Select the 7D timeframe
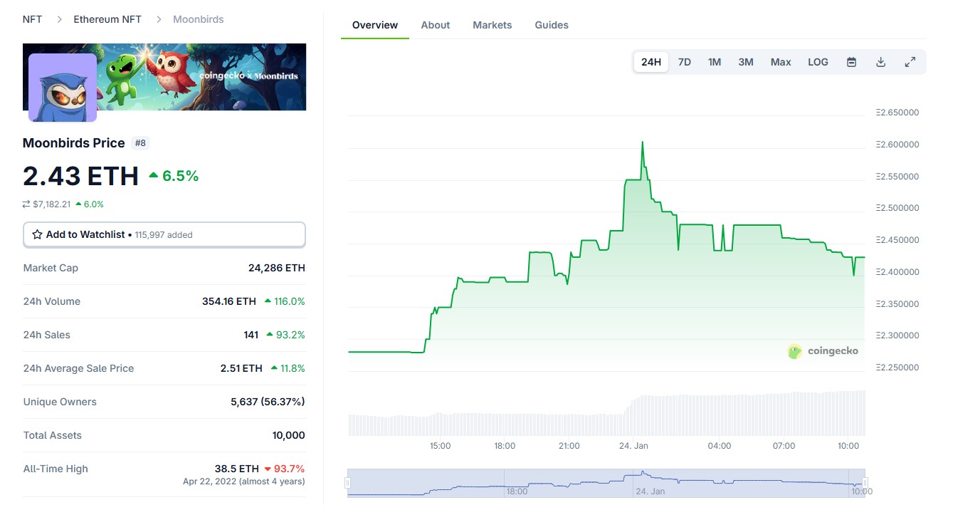 (683, 62)
